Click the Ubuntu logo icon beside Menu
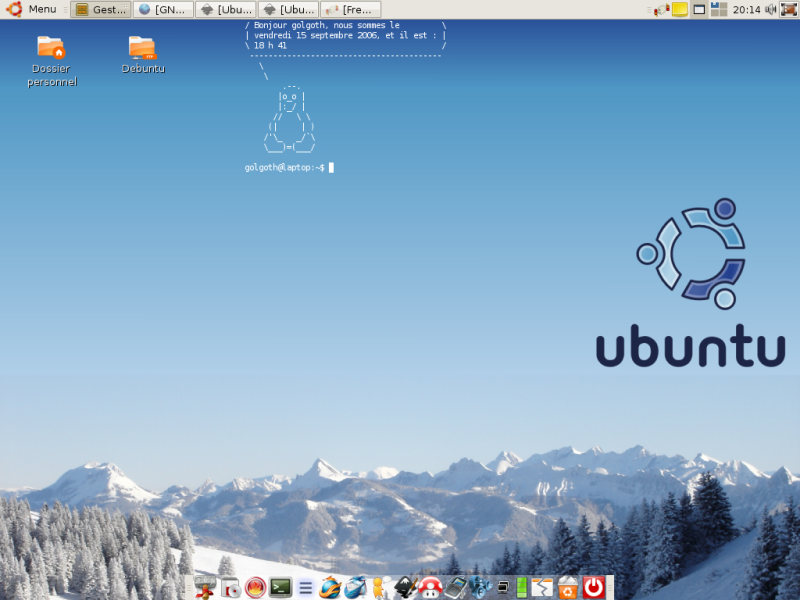800x600 pixels. coord(14,9)
